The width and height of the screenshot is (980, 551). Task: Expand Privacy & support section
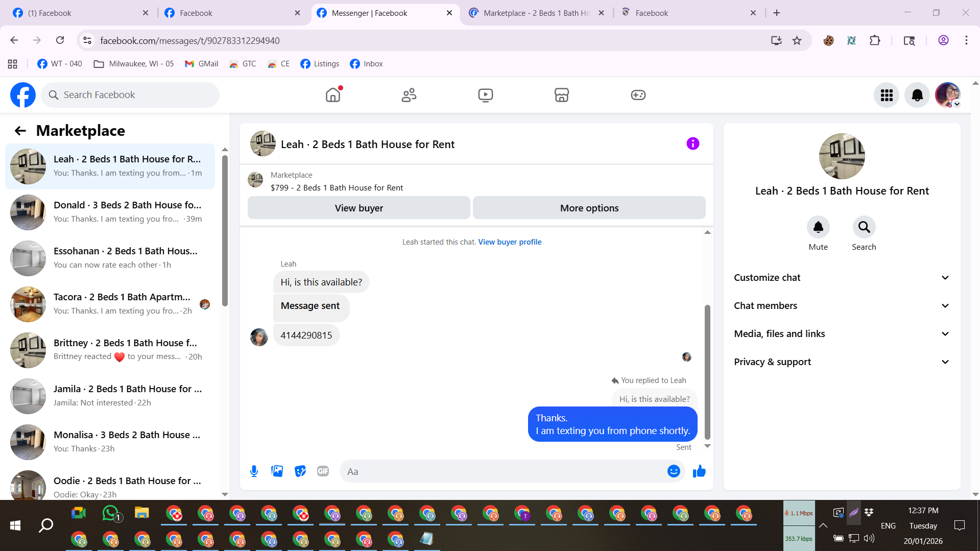(x=842, y=362)
